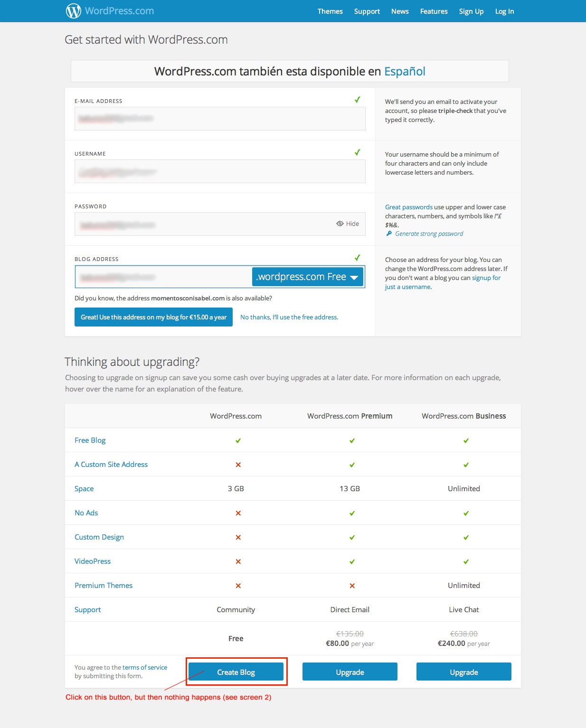Open the terms of service link
The width and height of the screenshot is (586, 728).
pos(145,667)
